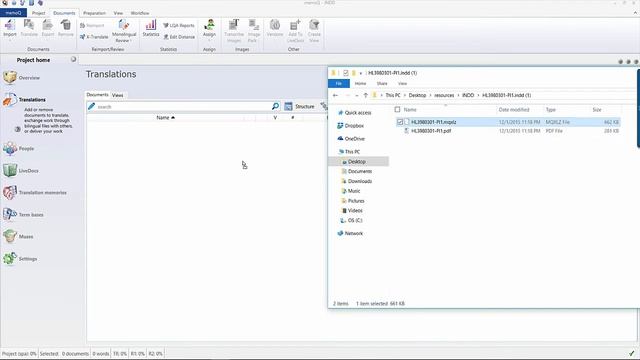Open the quick access toolbar dropdown in Explorer title
The height and width of the screenshot is (360, 640).
360,73
